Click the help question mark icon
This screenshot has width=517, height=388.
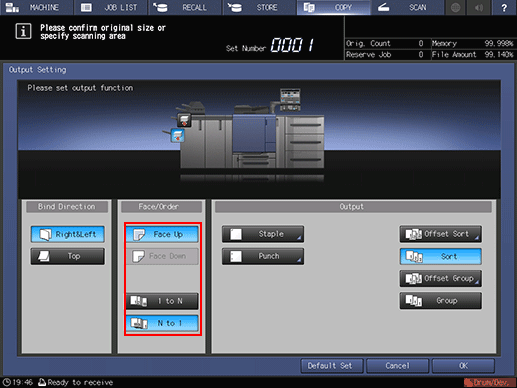(x=504, y=7)
